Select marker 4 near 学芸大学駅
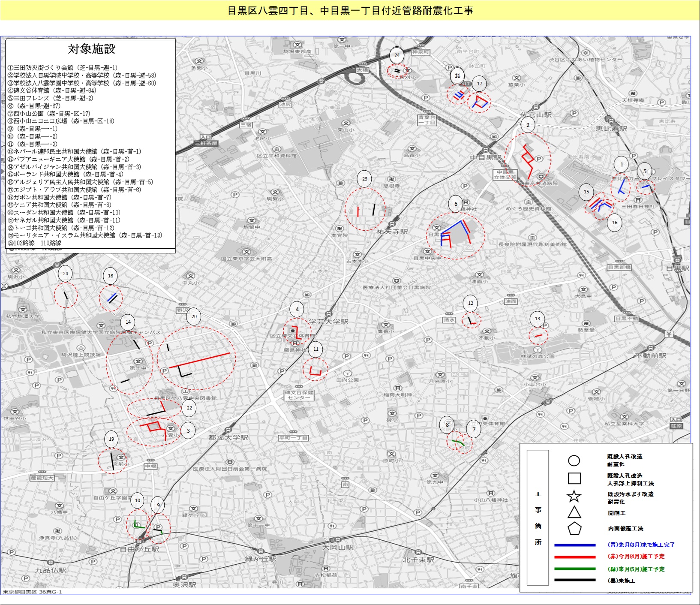The image size is (700, 605). (x=297, y=309)
